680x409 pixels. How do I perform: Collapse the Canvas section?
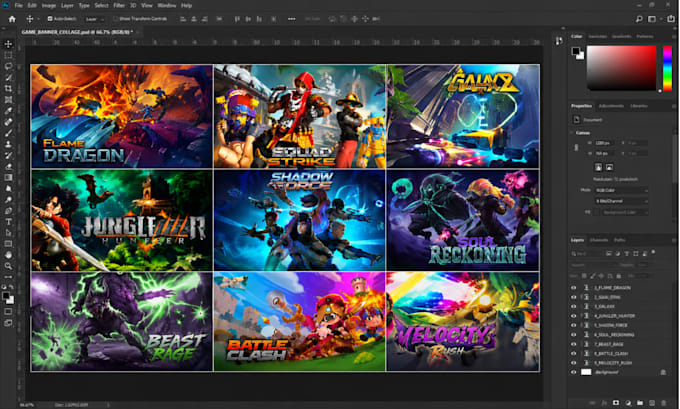(x=572, y=133)
